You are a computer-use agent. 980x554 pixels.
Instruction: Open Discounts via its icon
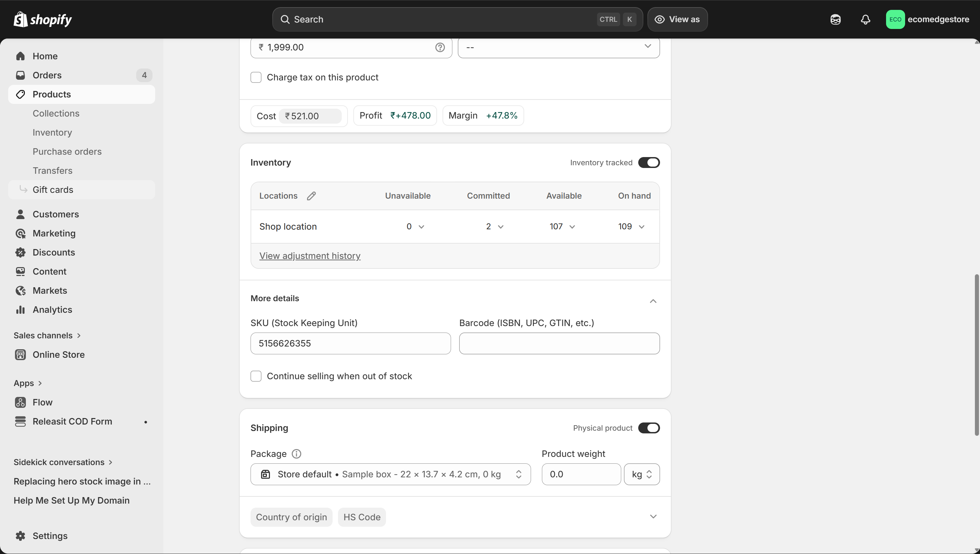point(20,252)
